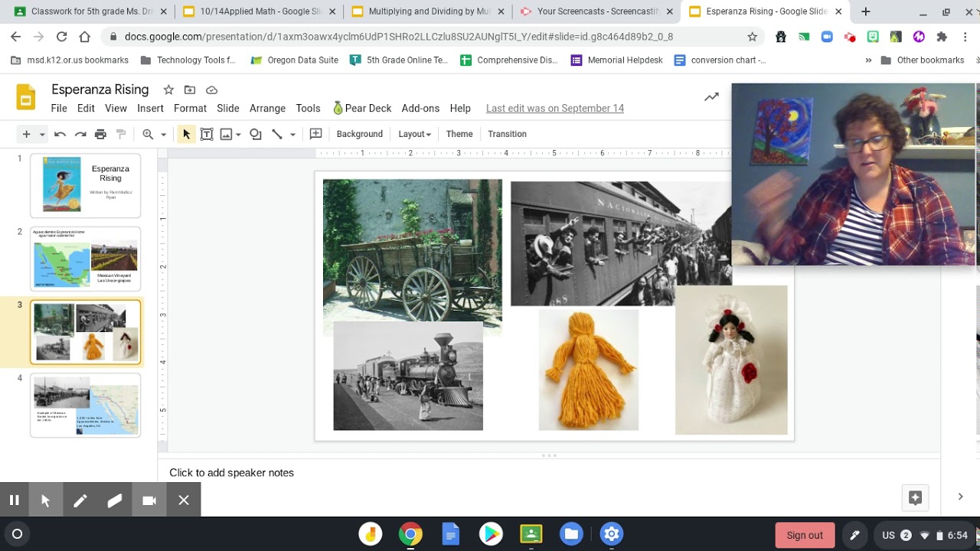Image resolution: width=980 pixels, height=551 pixels.
Task: Select the Screencastify eraser tool
Action: point(115,500)
